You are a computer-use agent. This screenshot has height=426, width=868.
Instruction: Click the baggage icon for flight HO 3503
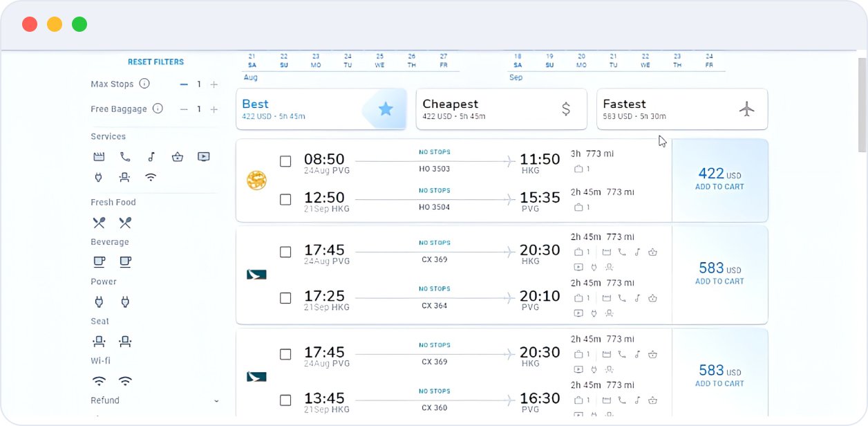click(578, 169)
